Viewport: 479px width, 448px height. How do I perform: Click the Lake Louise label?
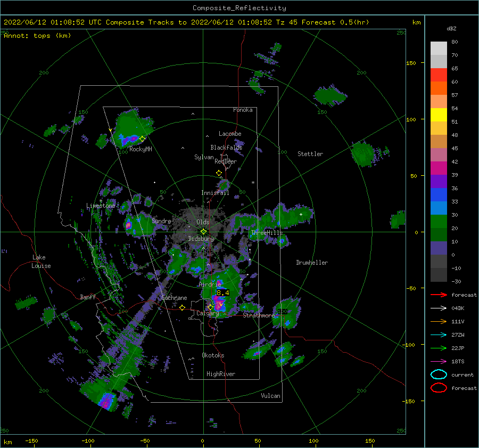[x=41, y=262]
